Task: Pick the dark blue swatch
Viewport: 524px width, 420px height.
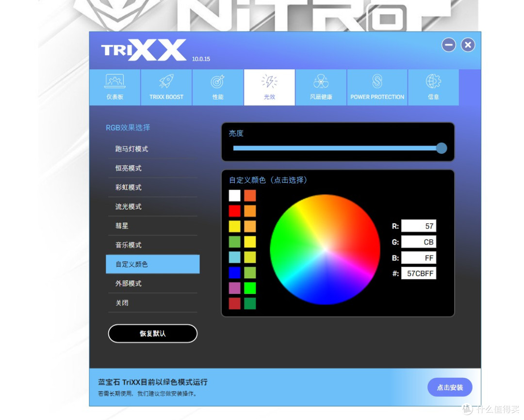Action: click(235, 273)
